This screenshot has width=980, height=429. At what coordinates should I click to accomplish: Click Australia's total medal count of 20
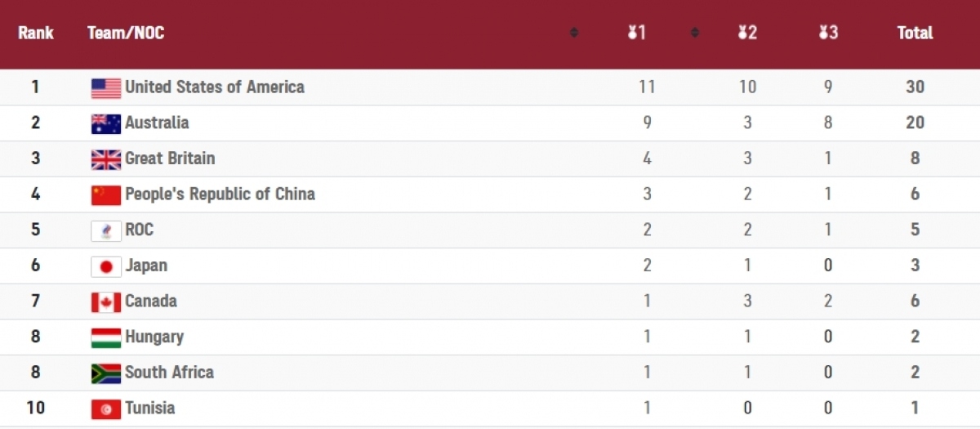915,123
